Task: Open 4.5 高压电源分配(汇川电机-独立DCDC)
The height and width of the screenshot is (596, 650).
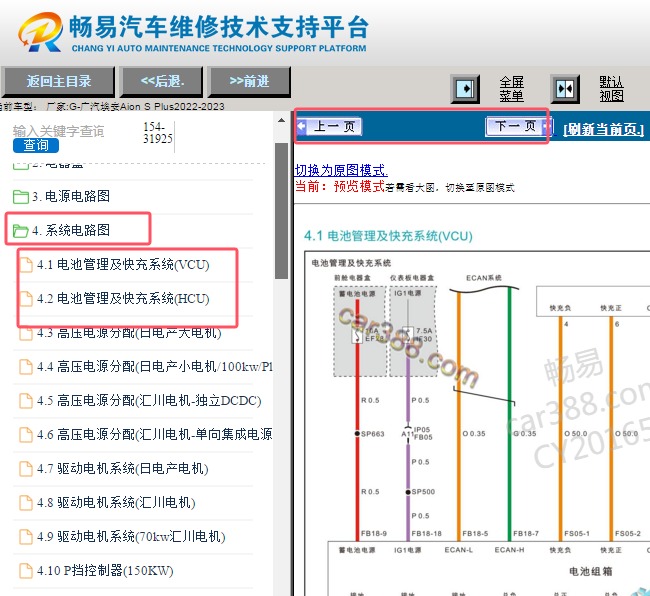Action: [x=149, y=400]
